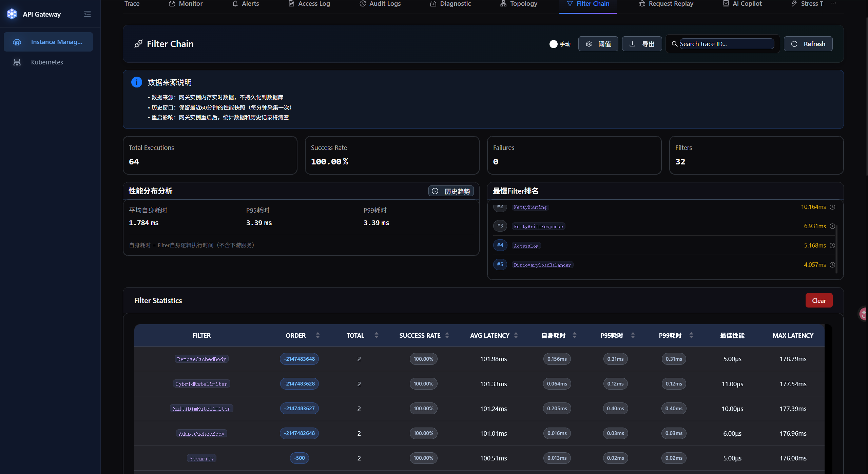
Task: Sort table by TOTAL column
Action: pos(377,335)
